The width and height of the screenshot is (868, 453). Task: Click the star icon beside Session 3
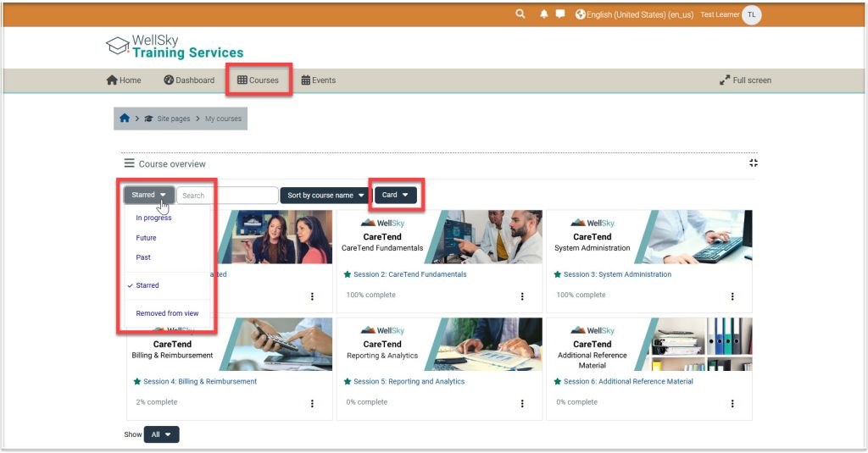click(x=558, y=274)
